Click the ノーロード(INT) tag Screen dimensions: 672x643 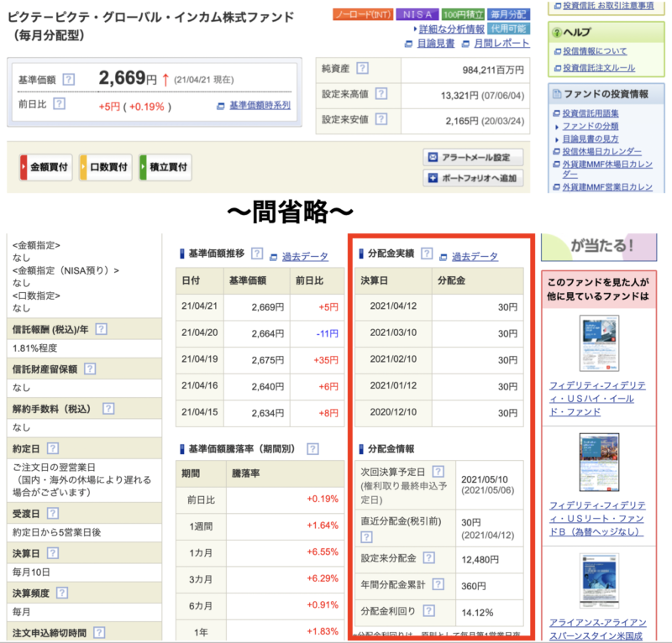click(363, 14)
